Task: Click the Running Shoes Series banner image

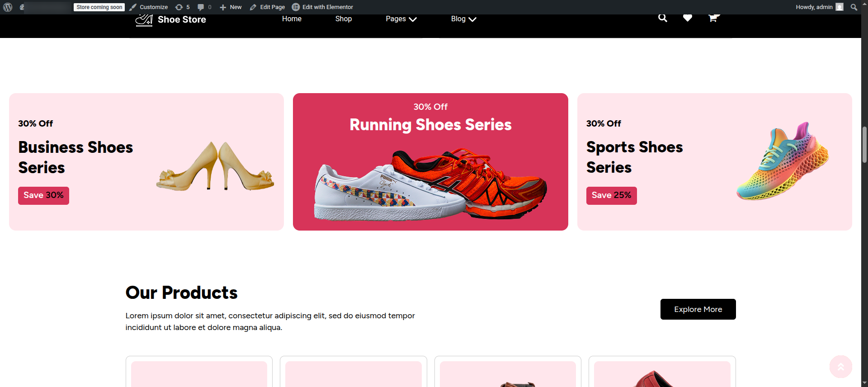Action: point(430,185)
